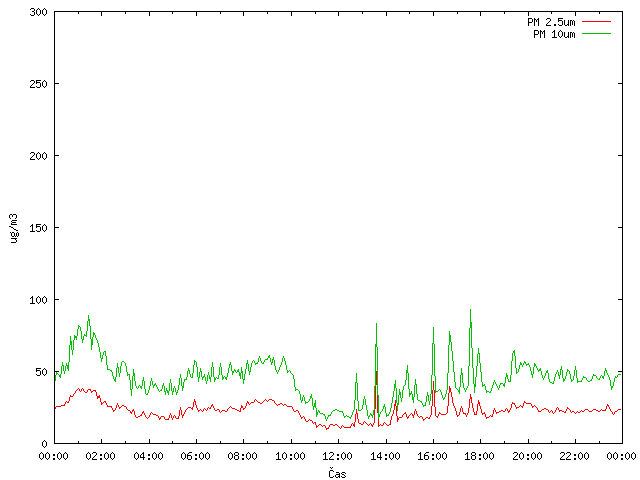Click the 100 y-axis value

38,300
